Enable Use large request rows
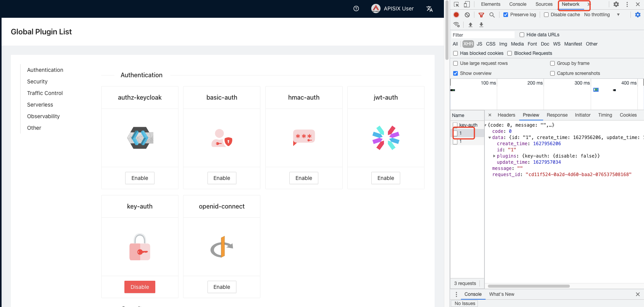The image size is (644, 307). click(455, 63)
